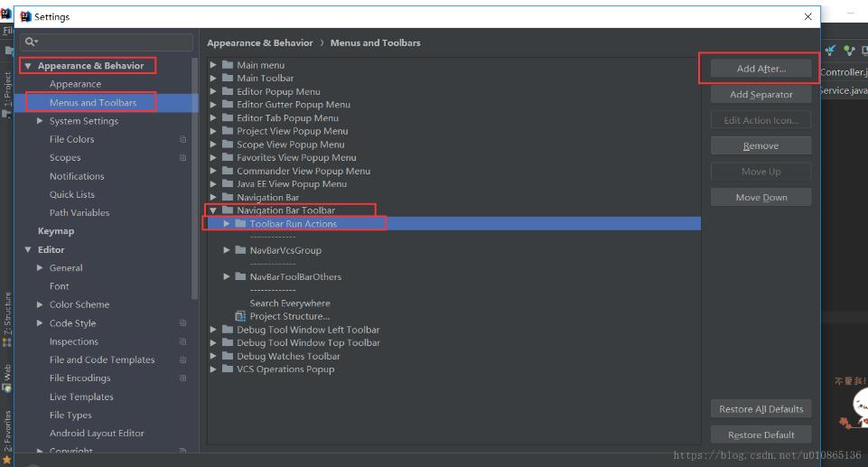This screenshot has width=868, height=467.
Task: Select Search Everywhere action row
Action: pos(290,304)
